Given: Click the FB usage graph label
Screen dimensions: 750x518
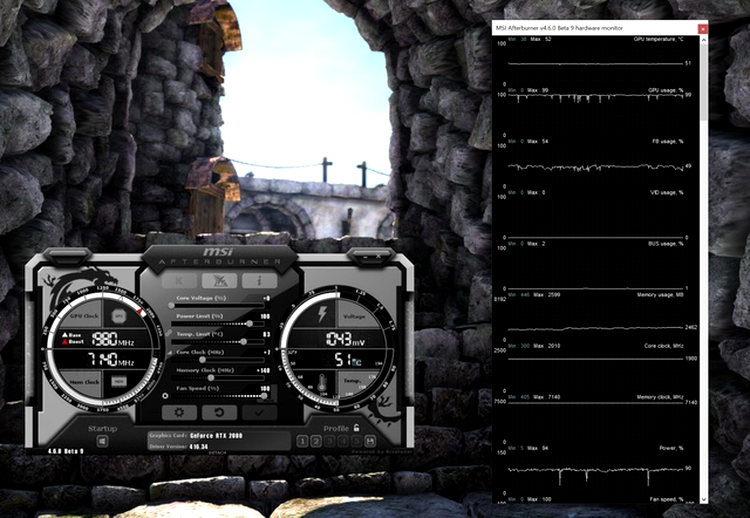Looking at the screenshot, I should tap(668, 141).
